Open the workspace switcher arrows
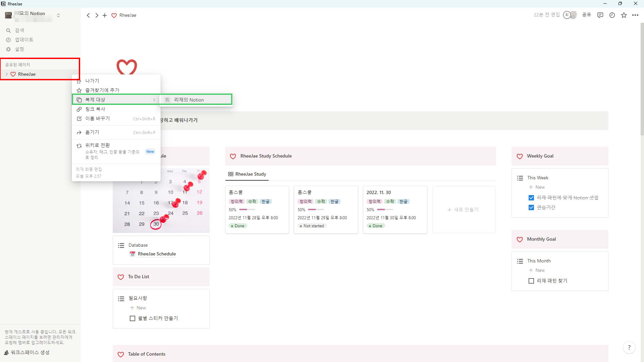This screenshot has width=644, height=362. pyautogui.click(x=58, y=15)
